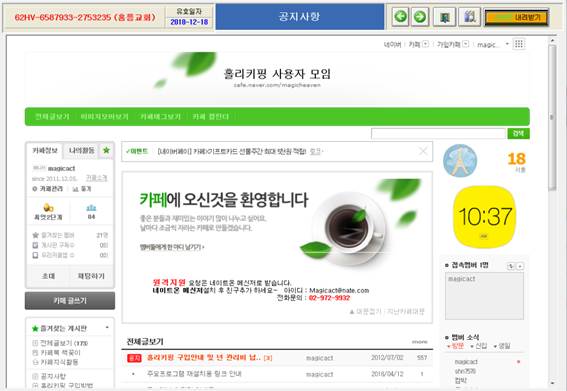
Task: Click the green forward arrow button
Action: [x=420, y=17]
